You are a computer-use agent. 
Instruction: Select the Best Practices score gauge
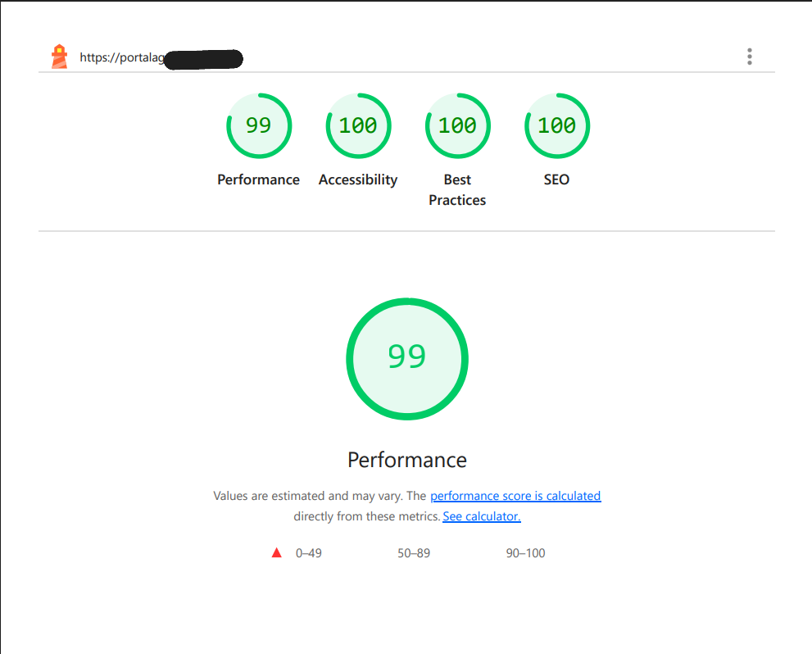(x=457, y=125)
